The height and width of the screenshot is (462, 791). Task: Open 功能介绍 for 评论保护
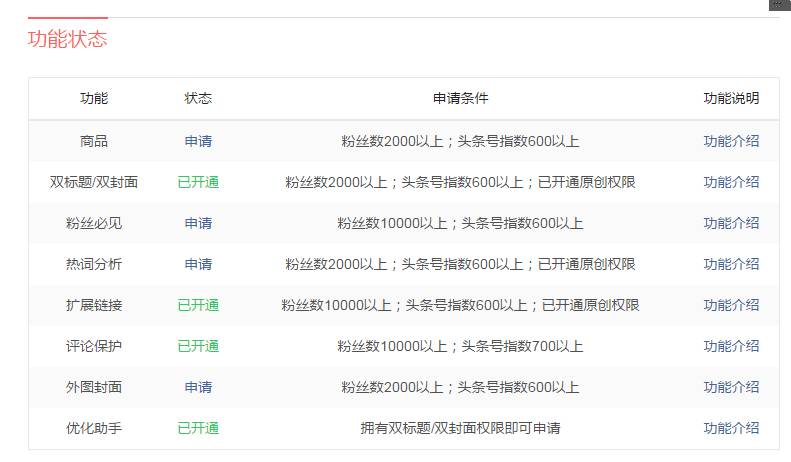tap(730, 346)
